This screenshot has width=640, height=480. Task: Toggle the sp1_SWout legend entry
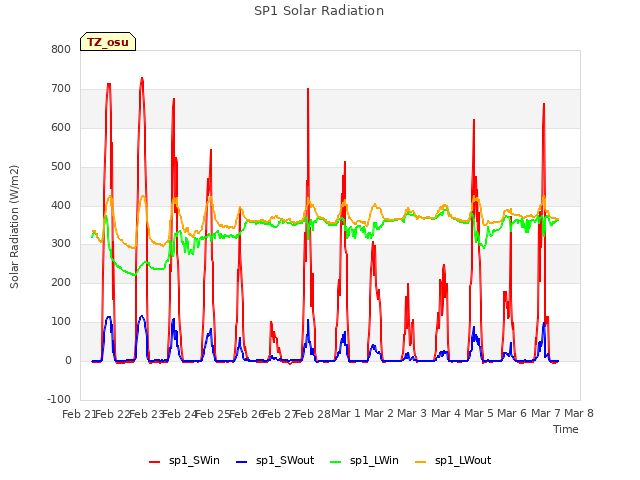[276, 460]
